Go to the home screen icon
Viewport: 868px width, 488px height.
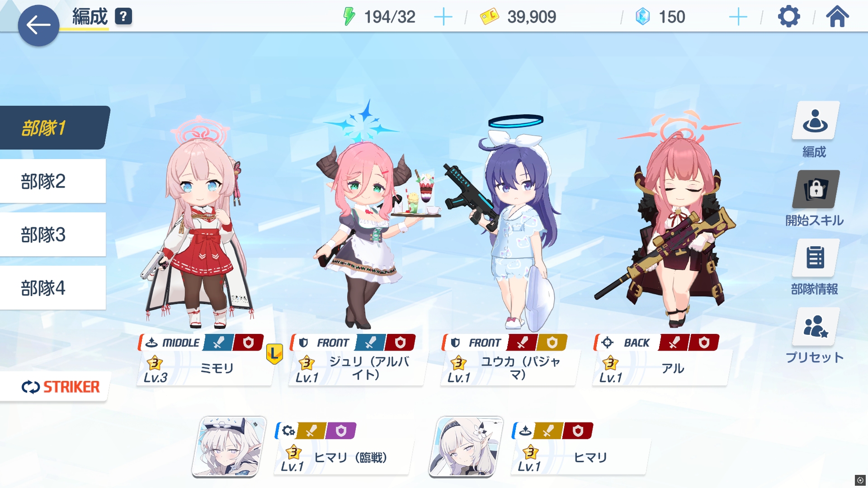pos(837,17)
